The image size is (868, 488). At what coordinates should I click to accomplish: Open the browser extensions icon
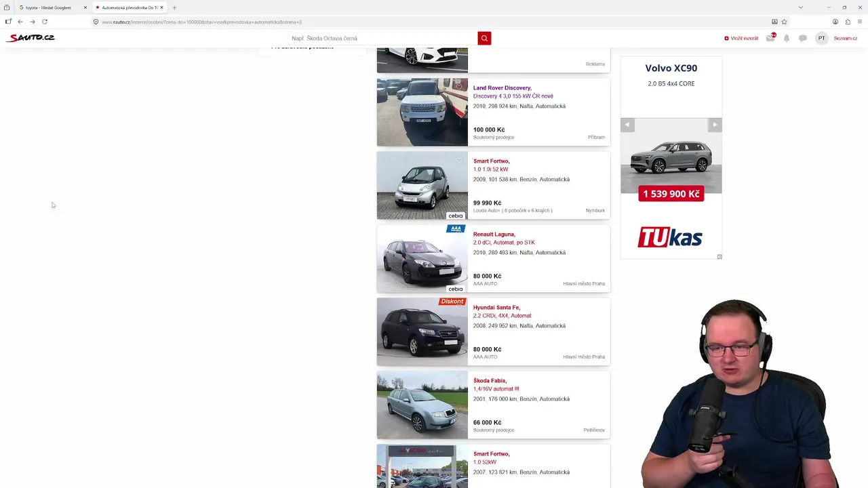coord(848,22)
